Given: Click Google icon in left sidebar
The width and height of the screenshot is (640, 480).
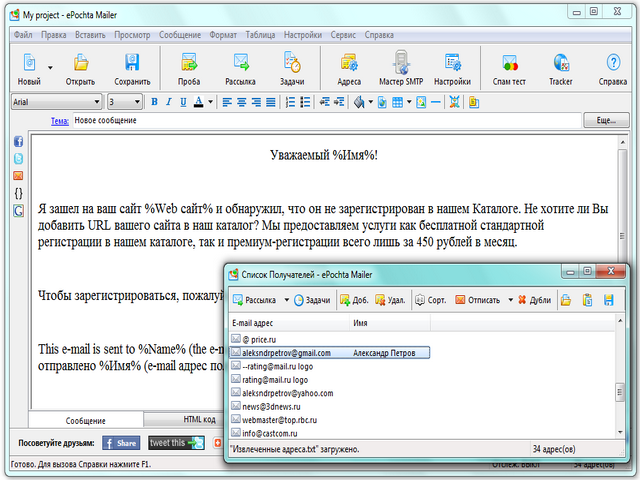Looking at the screenshot, I should pyautogui.click(x=18, y=211).
